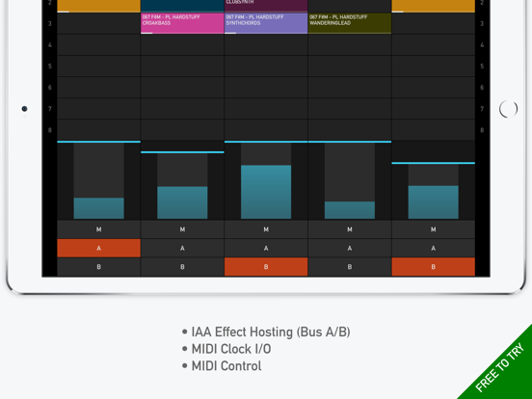Tap the empty row 3 slot of first track
The image size is (532, 399).
click(98, 23)
